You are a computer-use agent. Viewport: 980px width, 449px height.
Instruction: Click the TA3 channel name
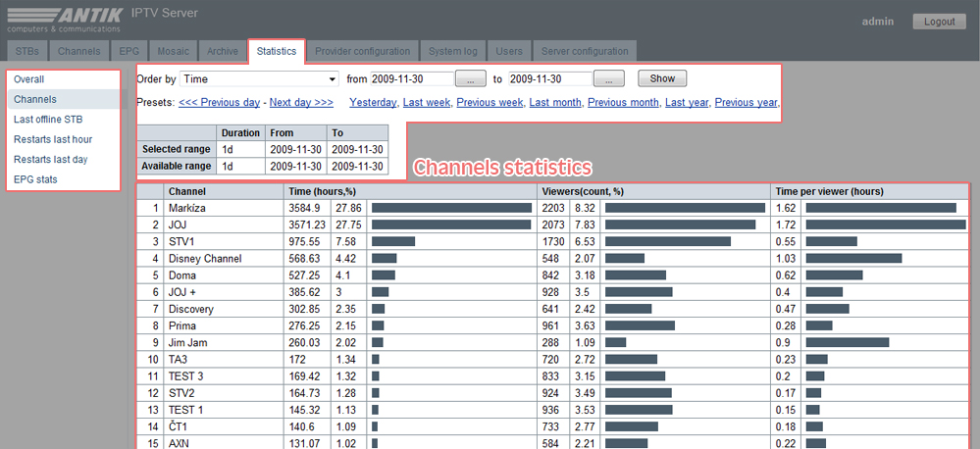(x=178, y=360)
